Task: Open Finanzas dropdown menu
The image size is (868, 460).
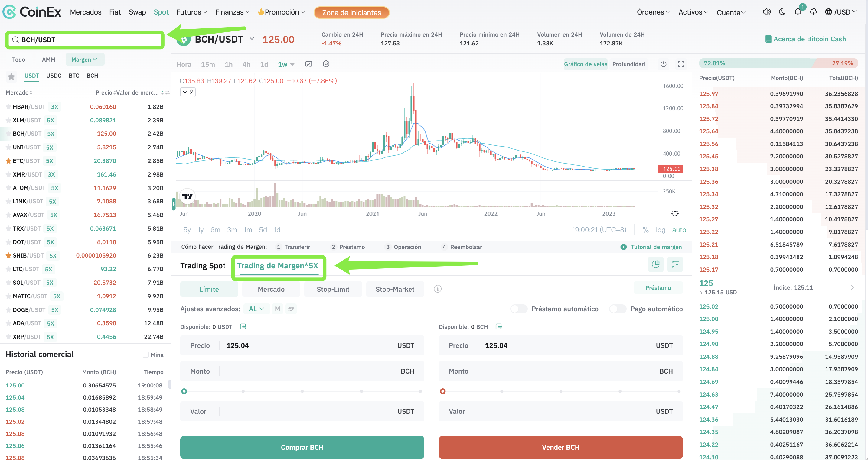Action: coord(233,12)
